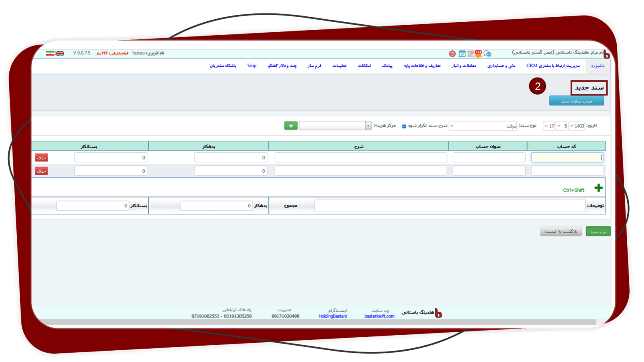The width and height of the screenshot is (644, 362).
Task: Focus first row 'شرح' description field
Action: [x=361, y=158]
